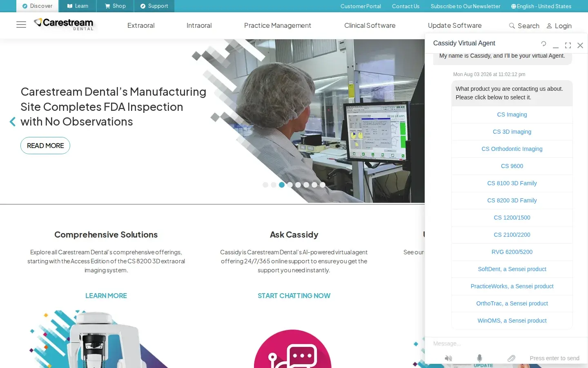588x368 pixels.
Task: Click the READ MORE button
Action: [45, 146]
